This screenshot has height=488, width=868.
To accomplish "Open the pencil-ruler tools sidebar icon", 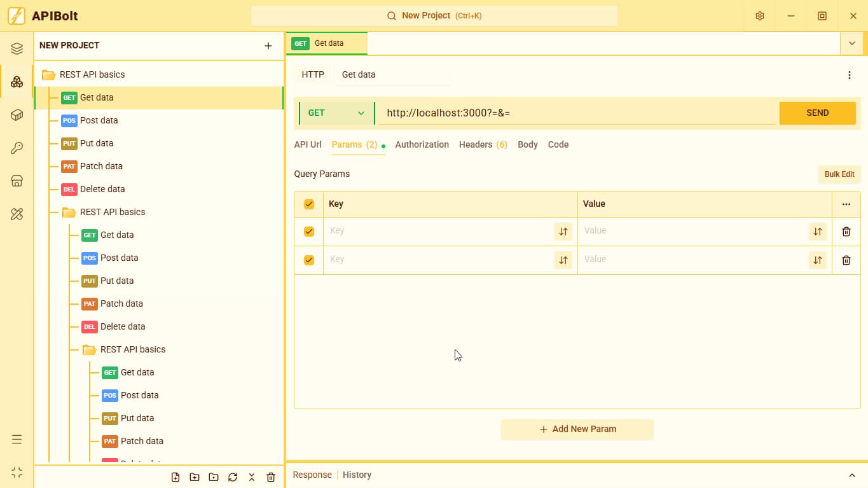I will [x=17, y=214].
